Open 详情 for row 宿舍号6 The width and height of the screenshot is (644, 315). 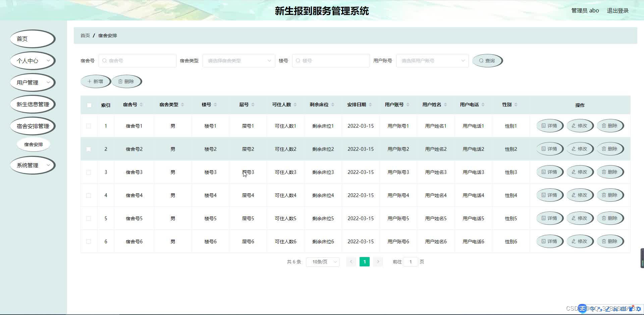[549, 241]
